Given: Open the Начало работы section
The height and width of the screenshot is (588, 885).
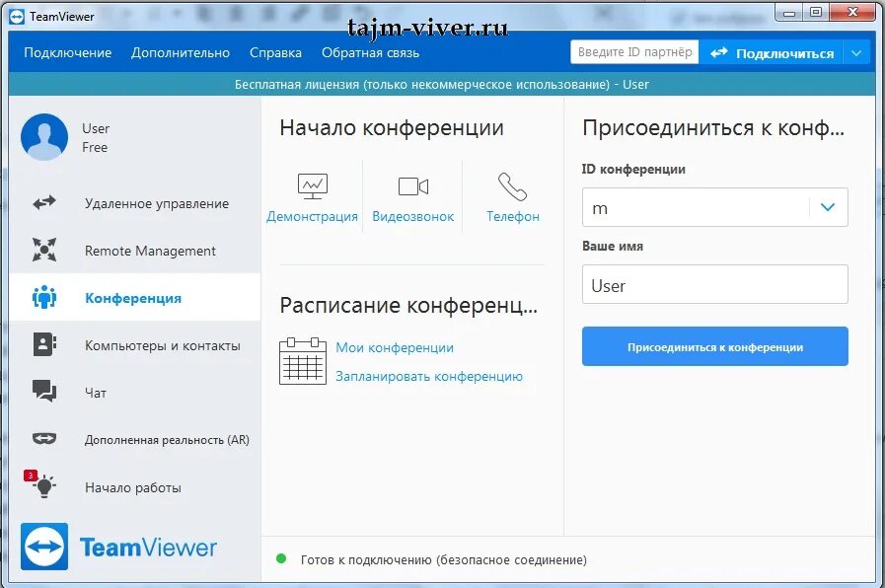Looking at the screenshot, I should click(x=135, y=487).
